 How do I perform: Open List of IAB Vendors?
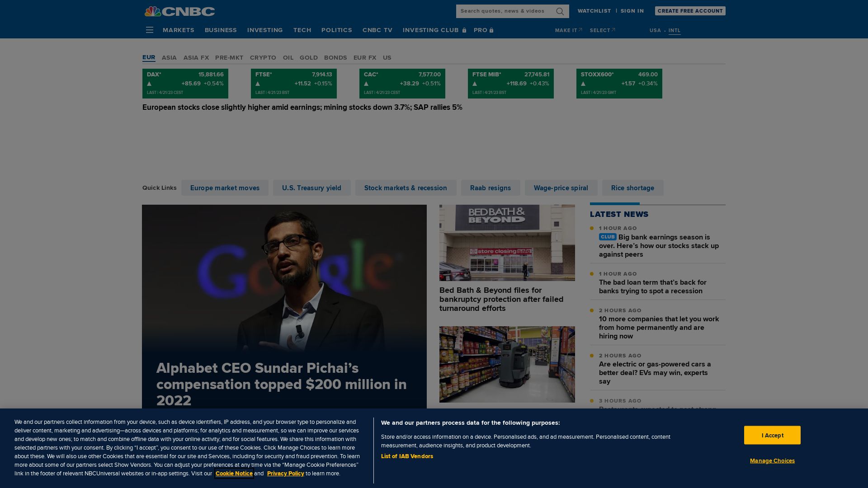[407, 456]
